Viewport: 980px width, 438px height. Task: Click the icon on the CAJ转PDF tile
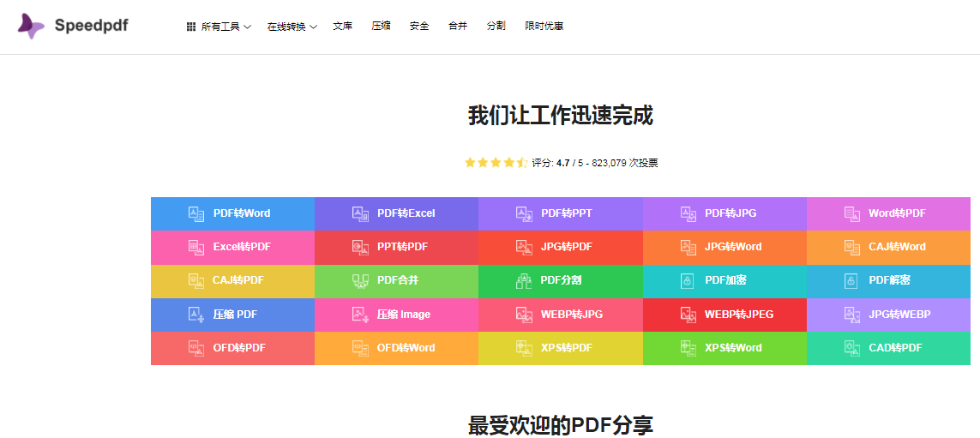(x=196, y=281)
